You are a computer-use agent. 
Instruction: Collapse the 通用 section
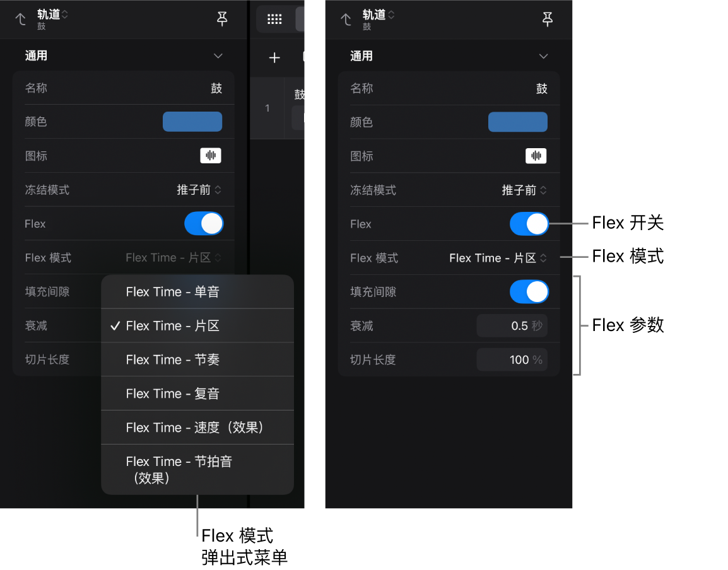pyautogui.click(x=218, y=55)
